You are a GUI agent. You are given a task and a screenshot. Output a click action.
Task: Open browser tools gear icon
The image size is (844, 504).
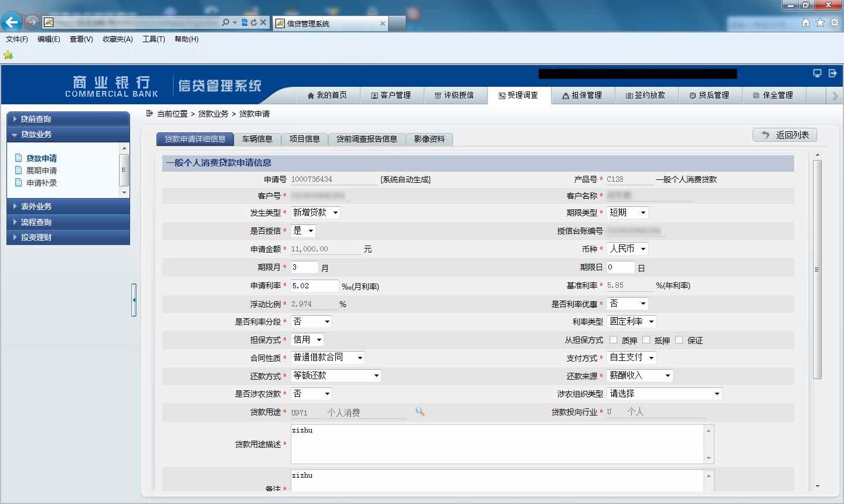834,22
